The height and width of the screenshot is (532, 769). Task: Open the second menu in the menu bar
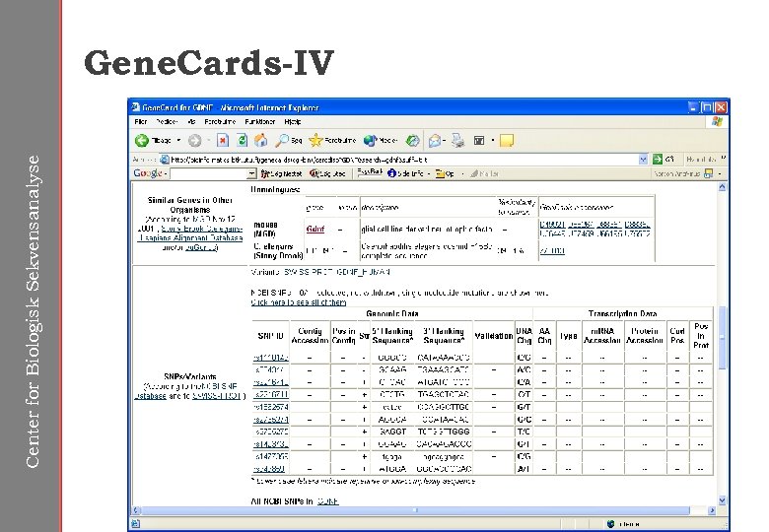click(x=167, y=121)
